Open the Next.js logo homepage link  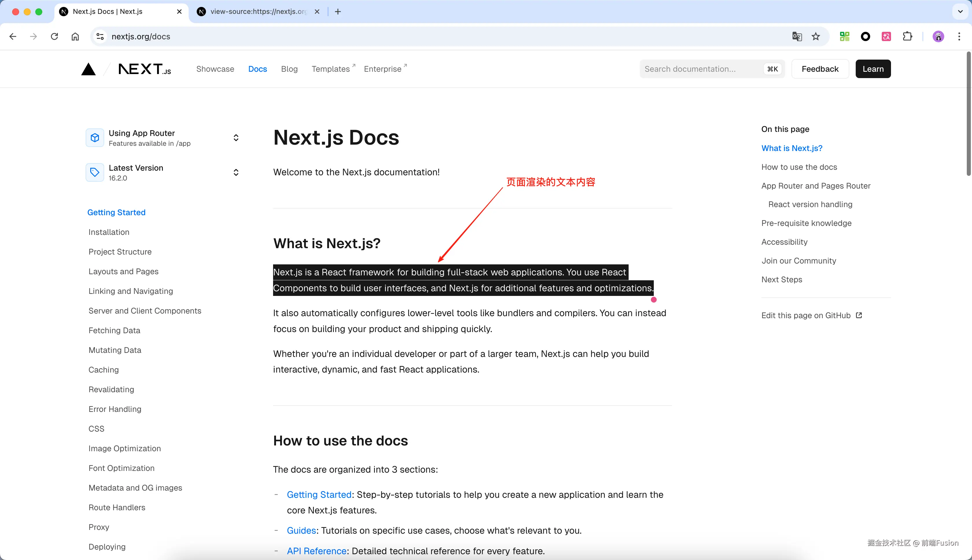point(145,69)
